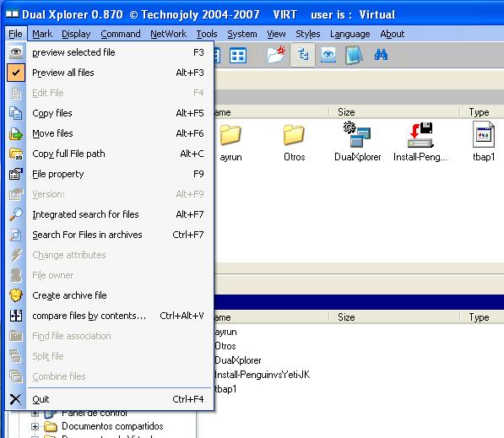
Task: Select compare files by contents entry
Action: click(x=120, y=316)
